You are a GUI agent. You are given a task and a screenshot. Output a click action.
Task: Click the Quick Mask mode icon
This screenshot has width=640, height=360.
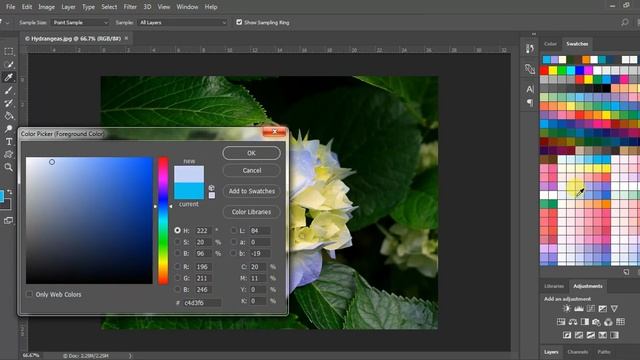[8, 221]
